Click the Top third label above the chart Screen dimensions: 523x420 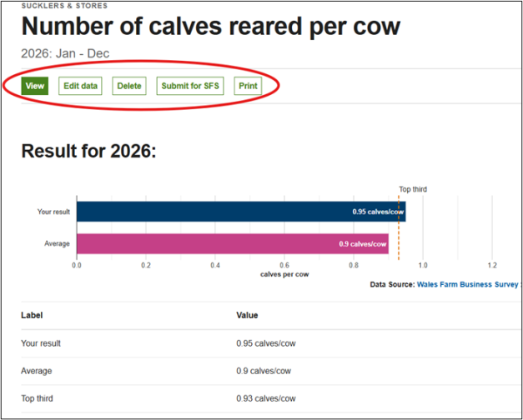click(412, 189)
